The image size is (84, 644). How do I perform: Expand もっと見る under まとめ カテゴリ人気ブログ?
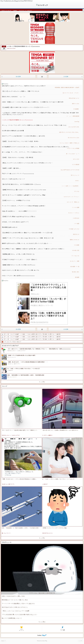click(42, 382)
